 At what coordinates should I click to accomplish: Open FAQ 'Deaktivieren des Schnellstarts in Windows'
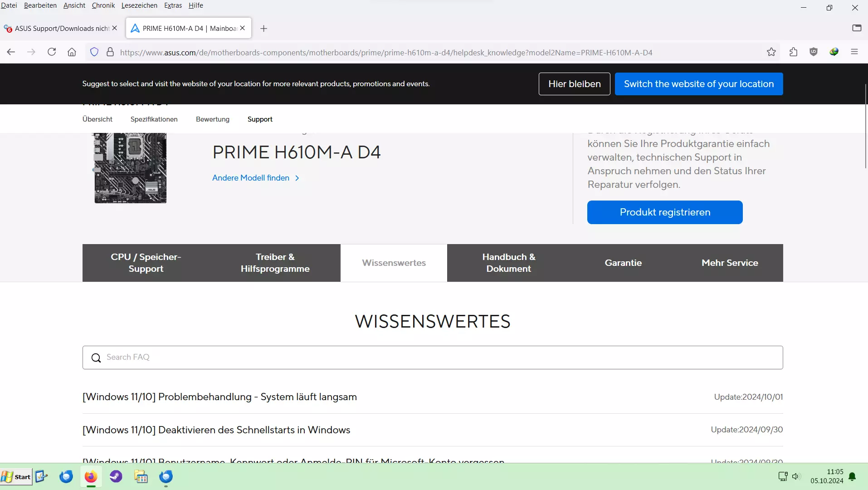coord(216,430)
